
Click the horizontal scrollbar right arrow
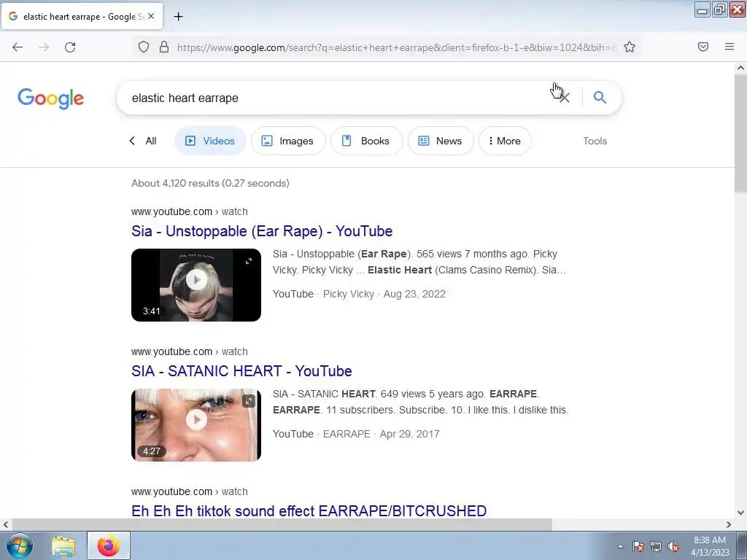tap(729, 524)
